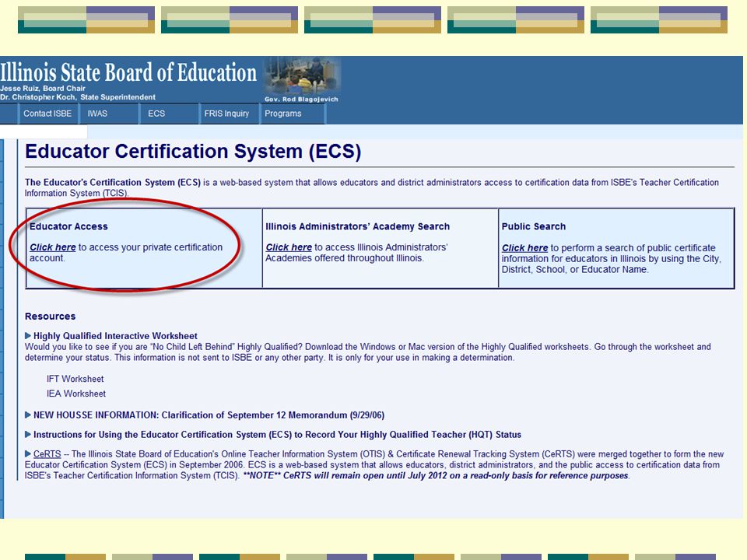Click here link under Illinois Administrators' Academy Search

[289, 247]
